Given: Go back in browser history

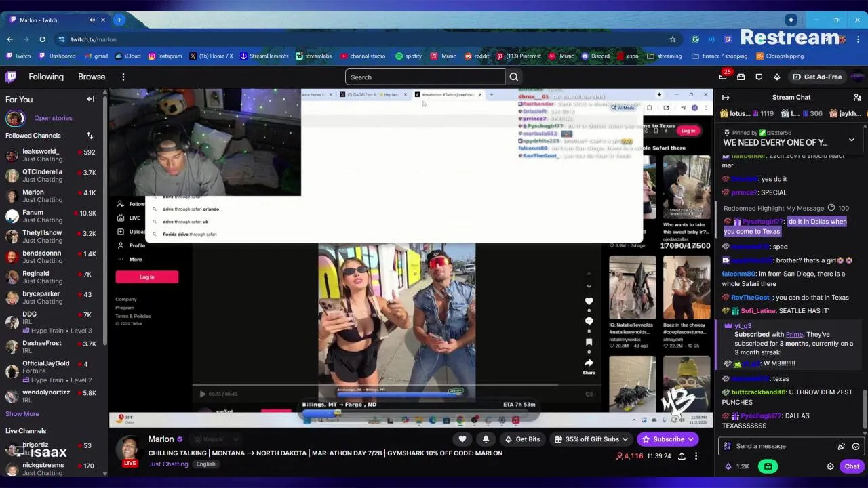Looking at the screenshot, I should click(x=9, y=39).
